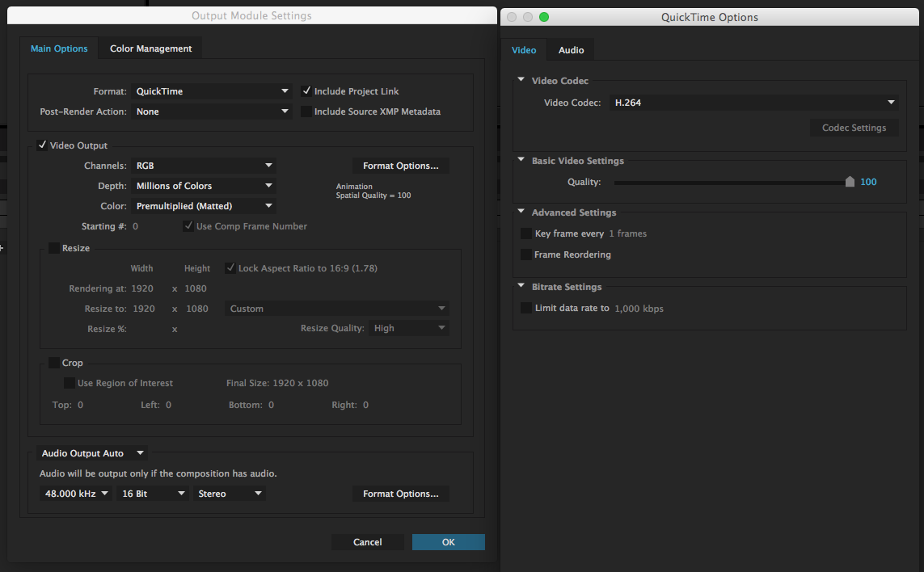
Task: Click the Codec Settings button
Action: click(854, 128)
